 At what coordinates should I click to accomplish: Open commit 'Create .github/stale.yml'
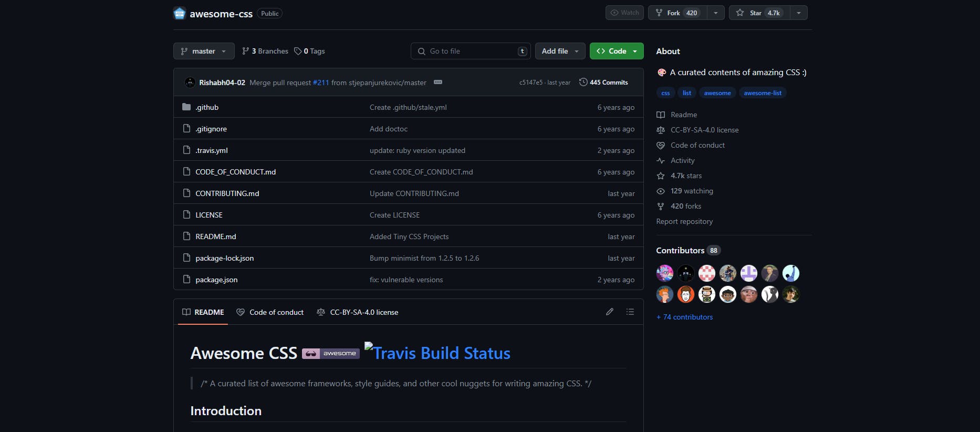click(x=408, y=107)
